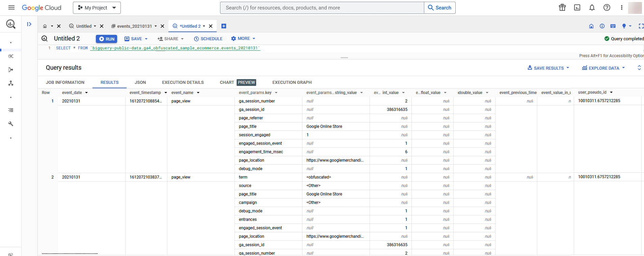Open the main navigation hamburger menu
The height and width of the screenshot is (256, 644).
11,7
